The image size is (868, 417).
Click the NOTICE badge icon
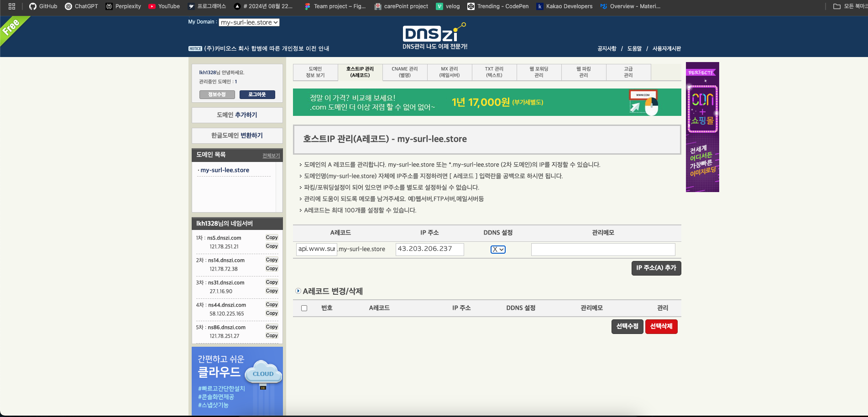195,48
